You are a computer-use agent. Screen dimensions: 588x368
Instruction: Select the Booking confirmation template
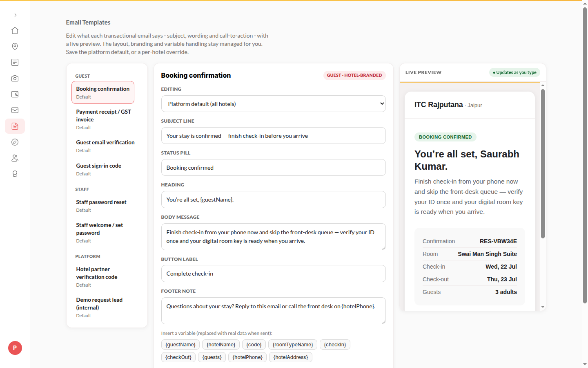tap(103, 92)
